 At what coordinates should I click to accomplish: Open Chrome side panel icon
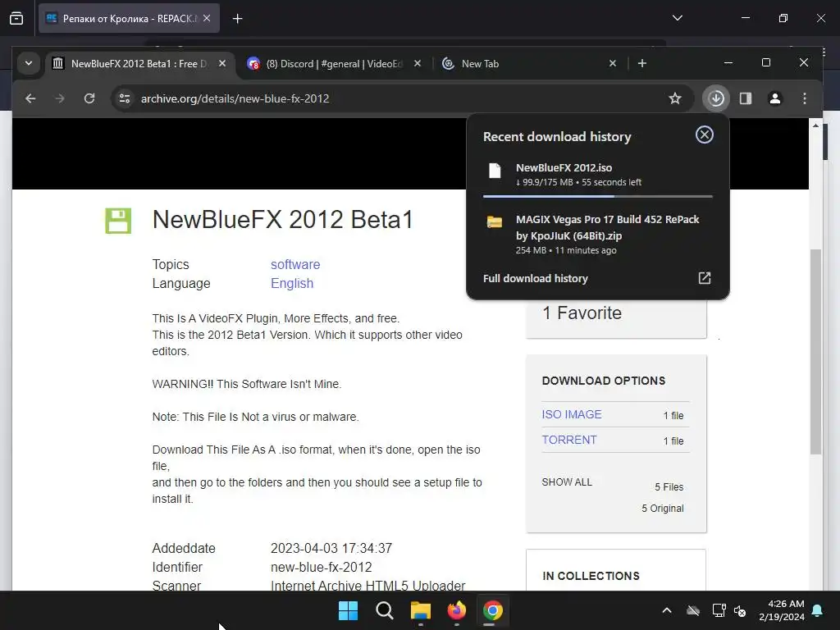coord(746,98)
